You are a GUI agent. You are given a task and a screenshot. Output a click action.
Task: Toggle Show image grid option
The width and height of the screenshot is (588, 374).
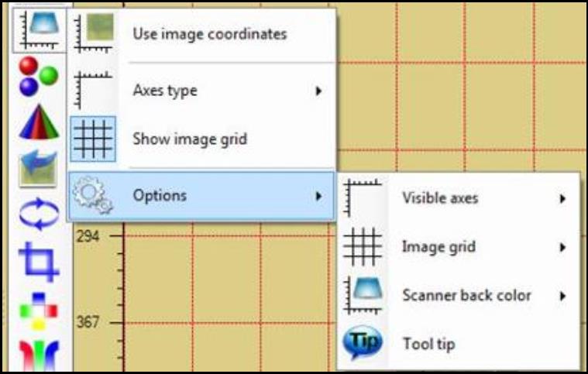[x=201, y=139]
